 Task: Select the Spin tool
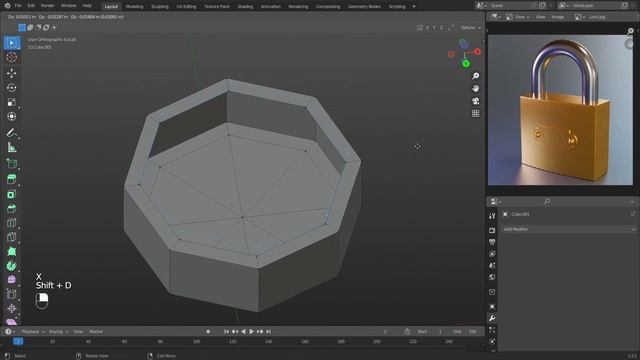click(x=12, y=266)
